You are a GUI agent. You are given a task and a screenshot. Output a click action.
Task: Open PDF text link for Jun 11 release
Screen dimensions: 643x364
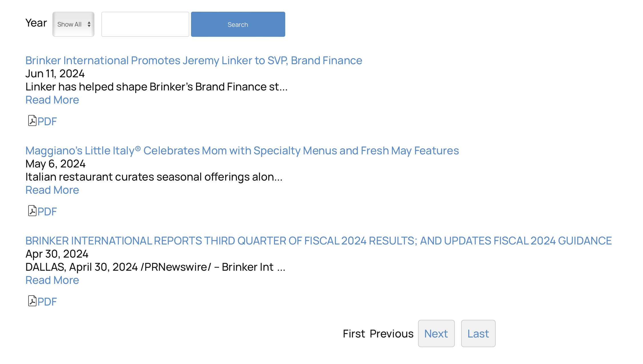click(47, 122)
